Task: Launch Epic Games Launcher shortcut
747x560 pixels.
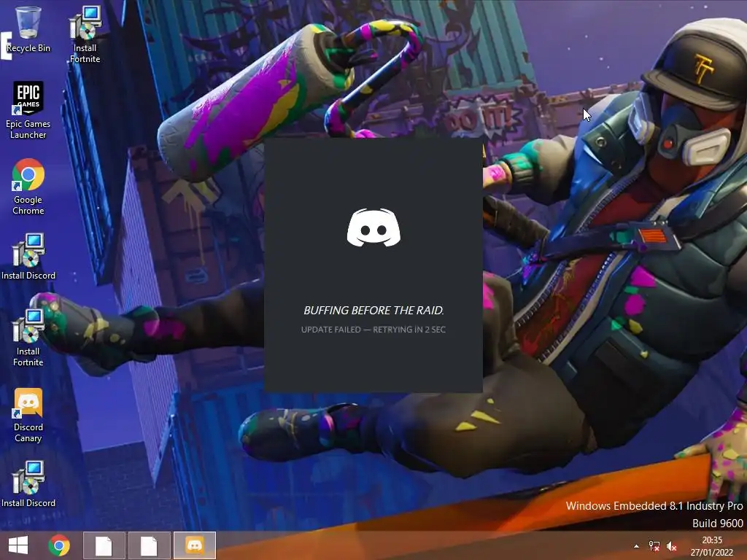Action: coord(28,110)
